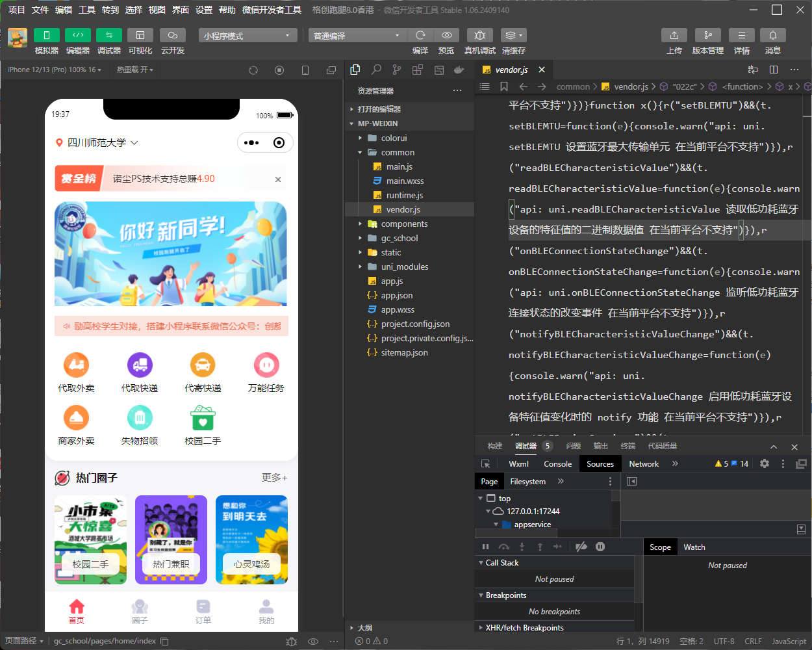
Task: Toggle the 模拟器 simulator panel button
Action: [x=46, y=35]
